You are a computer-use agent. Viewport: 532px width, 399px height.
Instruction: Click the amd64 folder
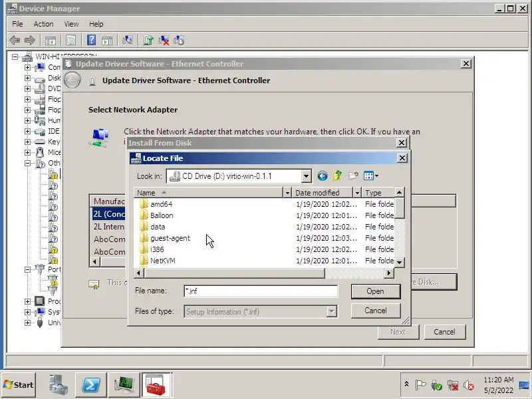point(161,204)
